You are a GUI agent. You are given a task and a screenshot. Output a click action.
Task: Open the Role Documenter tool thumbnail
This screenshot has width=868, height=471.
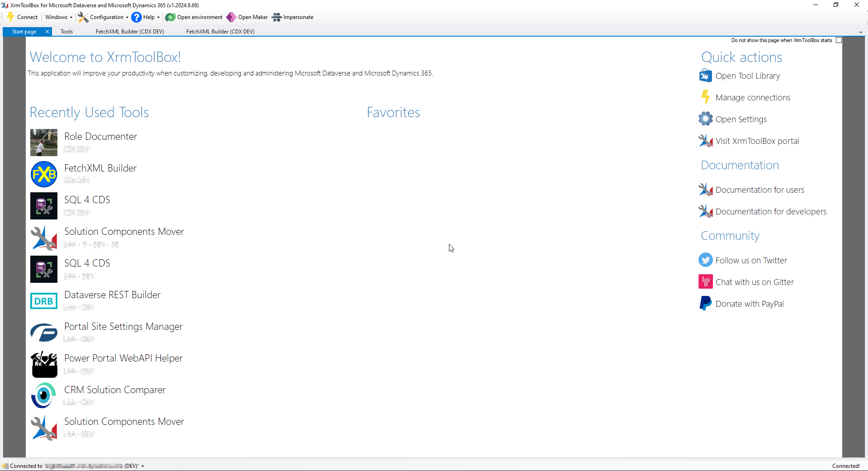pos(44,143)
